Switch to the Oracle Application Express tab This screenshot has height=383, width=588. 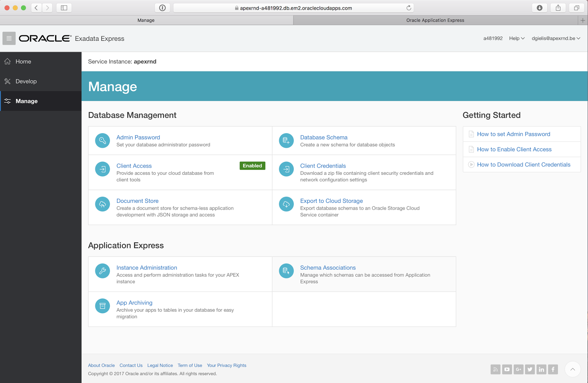point(435,20)
